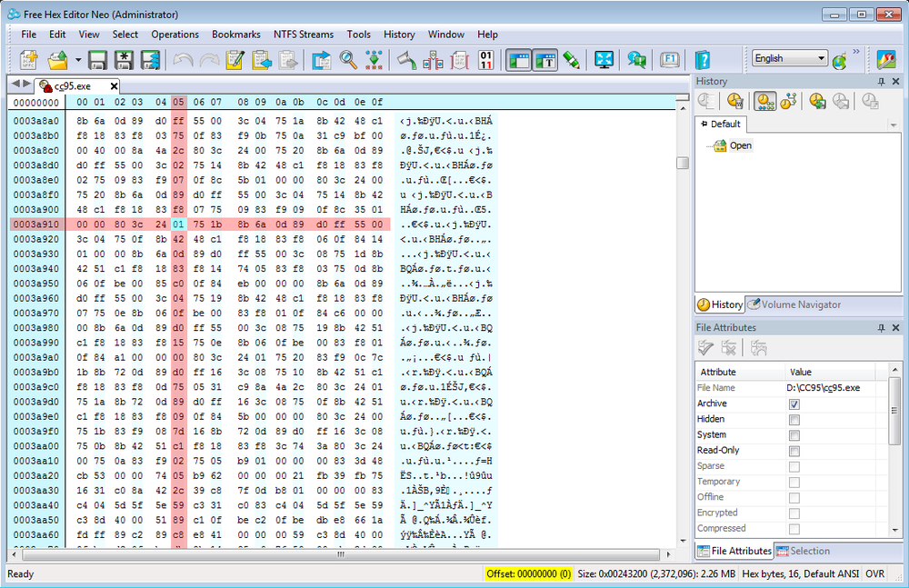Check the System attribute checkbox
Image resolution: width=909 pixels, height=588 pixels.
point(794,435)
